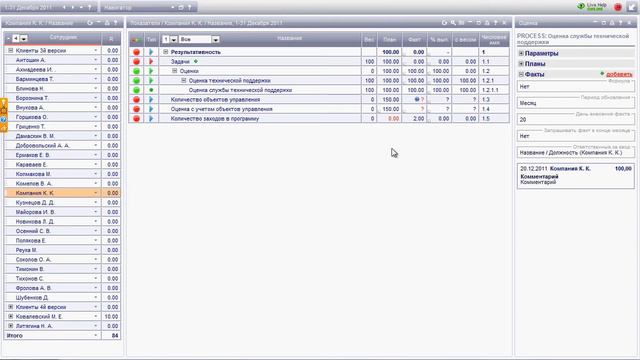
Task: Click the добавить link
Action: pyautogui.click(x=619, y=74)
